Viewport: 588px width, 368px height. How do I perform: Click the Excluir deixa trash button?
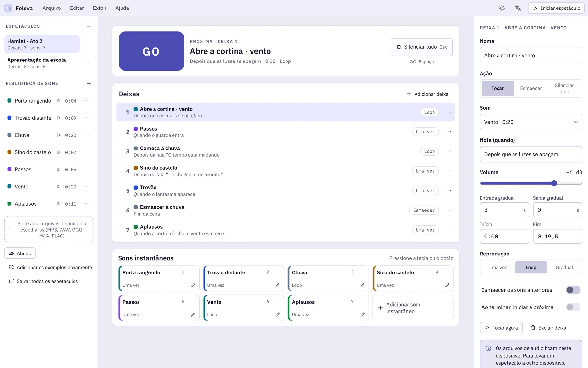[549, 328]
